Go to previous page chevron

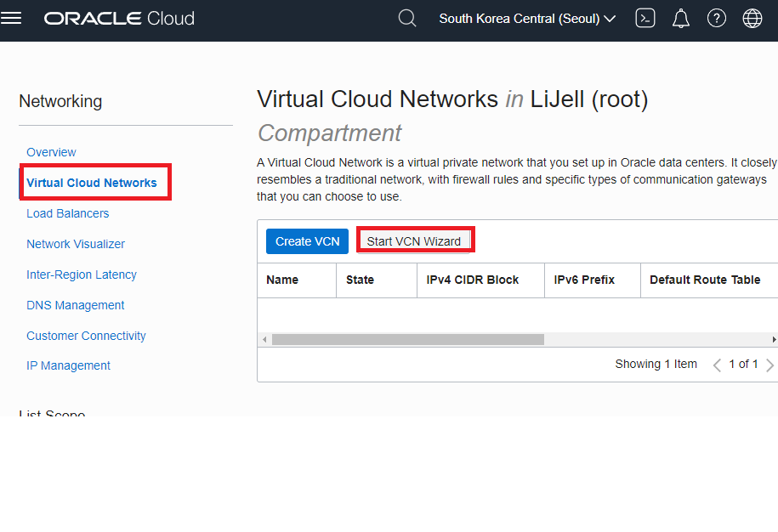[x=717, y=365]
